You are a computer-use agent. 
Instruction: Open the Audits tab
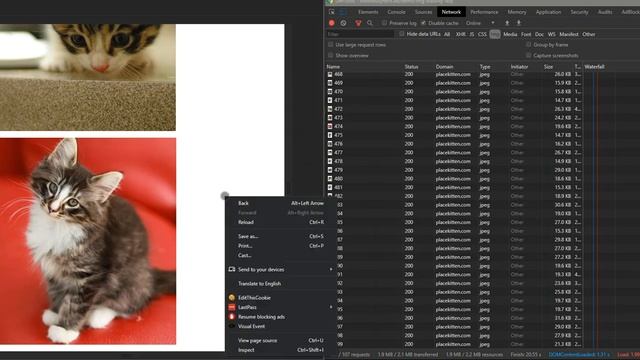604,12
